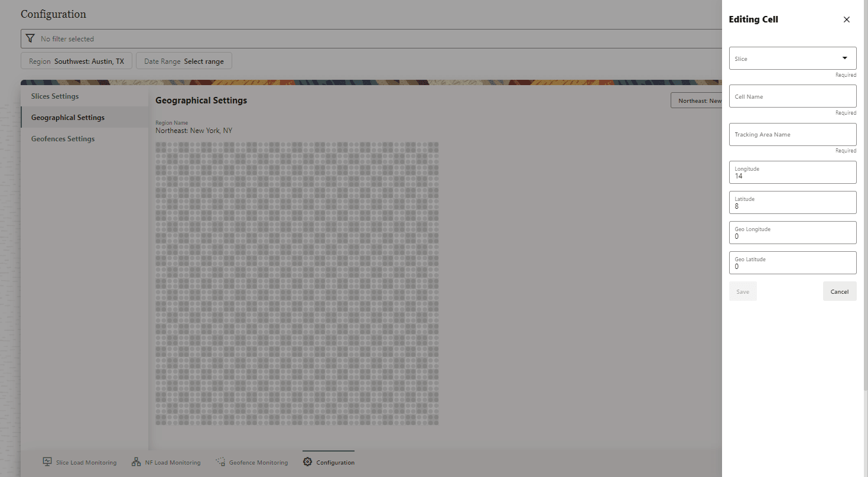Click the Longitude field showing 14
This screenshot has width=868, height=477.
[x=792, y=173]
